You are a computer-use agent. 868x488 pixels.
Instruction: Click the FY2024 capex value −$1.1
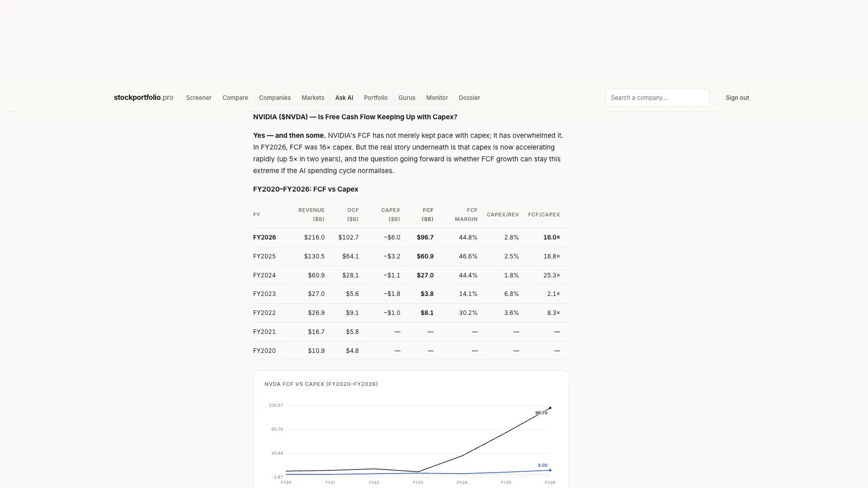[392, 275]
